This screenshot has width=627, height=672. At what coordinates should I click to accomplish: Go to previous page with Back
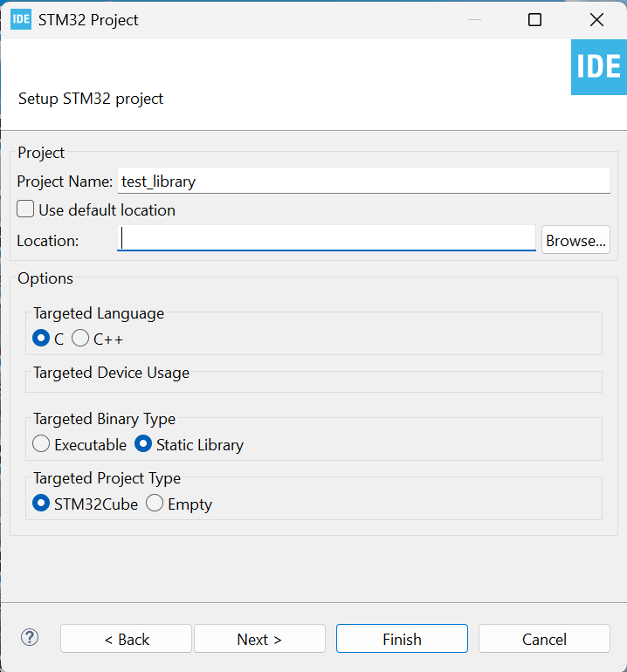point(126,639)
